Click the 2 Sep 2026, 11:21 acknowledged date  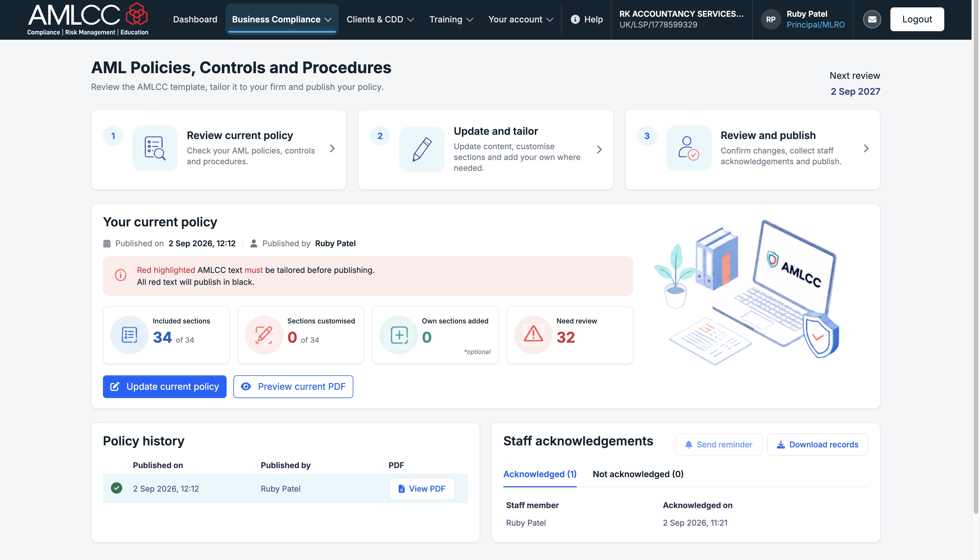click(695, 523)
